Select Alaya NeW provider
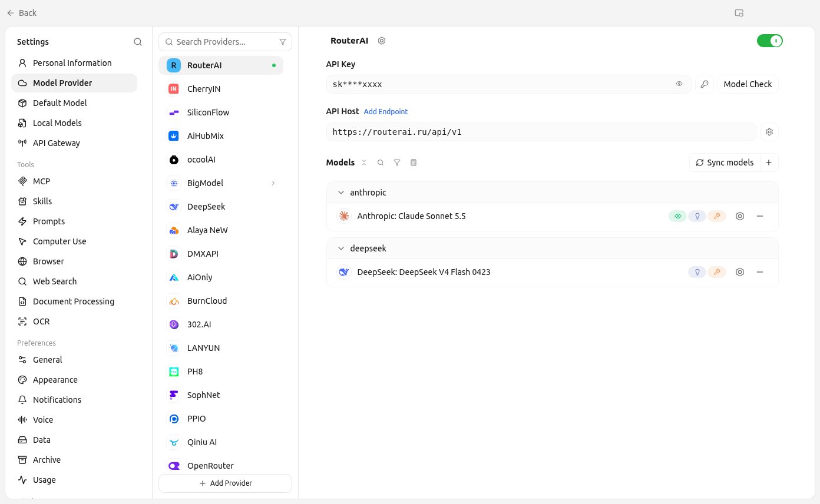 (x=221, y=230)
